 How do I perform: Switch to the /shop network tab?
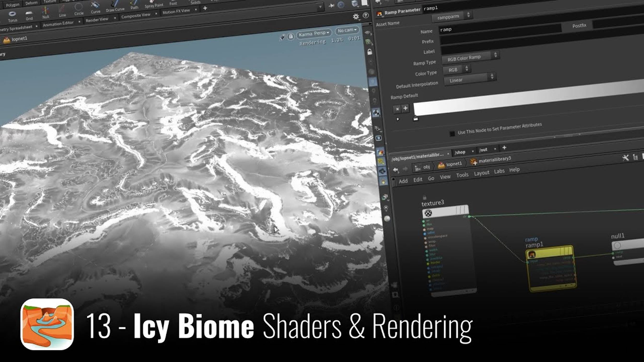coord(460,152)
